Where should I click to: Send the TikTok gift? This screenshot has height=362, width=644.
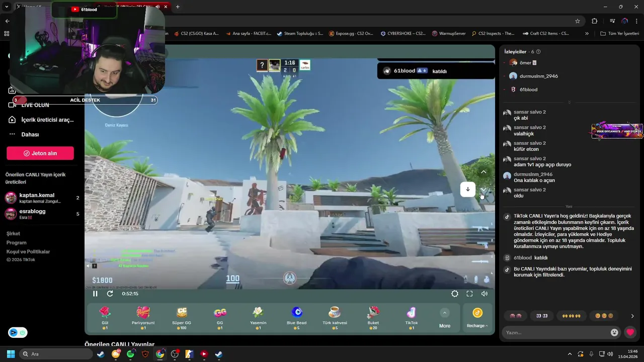pyautogui.click(x=412, y=317)
